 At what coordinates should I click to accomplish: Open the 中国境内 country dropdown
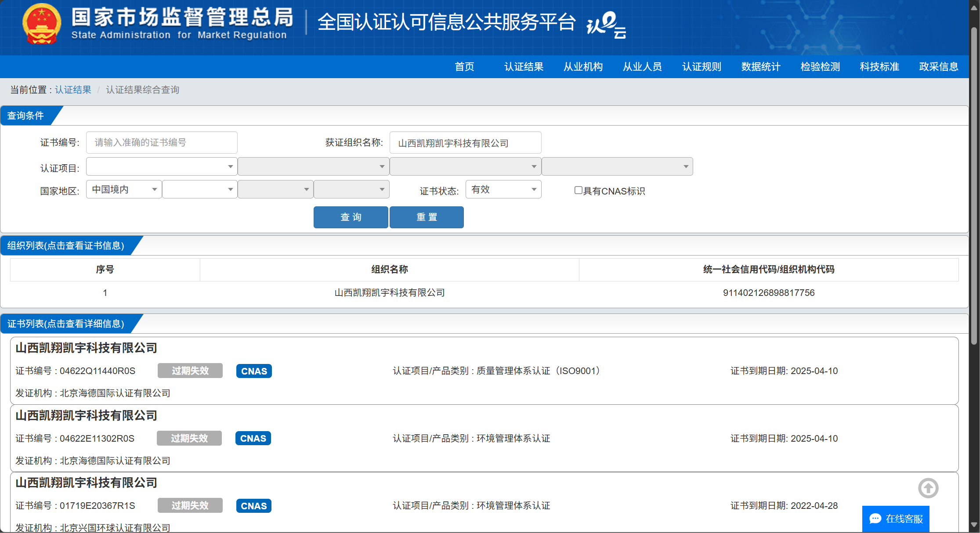click(x=124, y=189)
